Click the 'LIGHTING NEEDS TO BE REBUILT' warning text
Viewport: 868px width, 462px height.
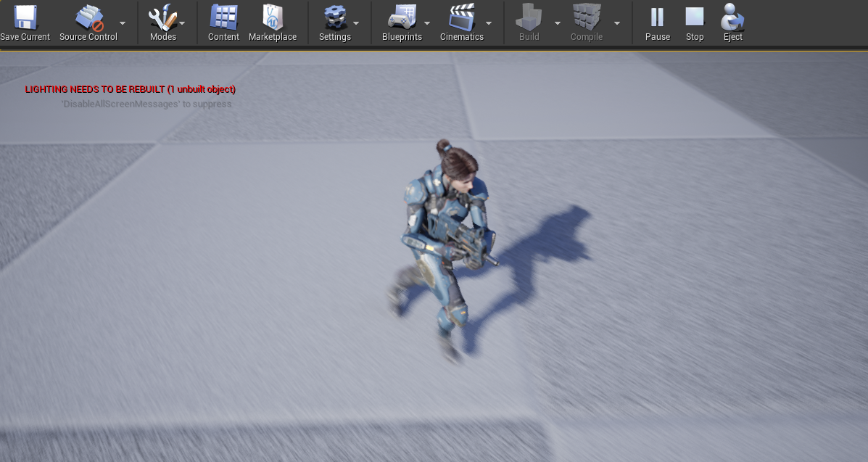(x=130, y=89)
